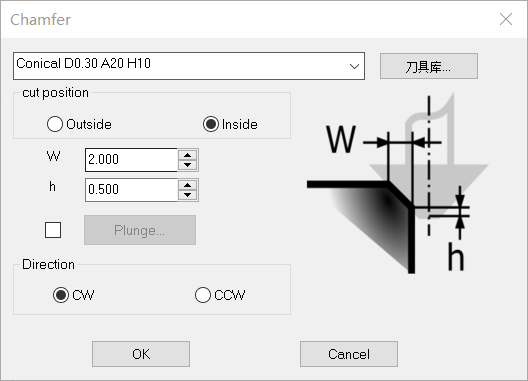This screenshot has height=381, width=528.
Task: Decrease W value with down arrow
Action: [x=188, y=165]
